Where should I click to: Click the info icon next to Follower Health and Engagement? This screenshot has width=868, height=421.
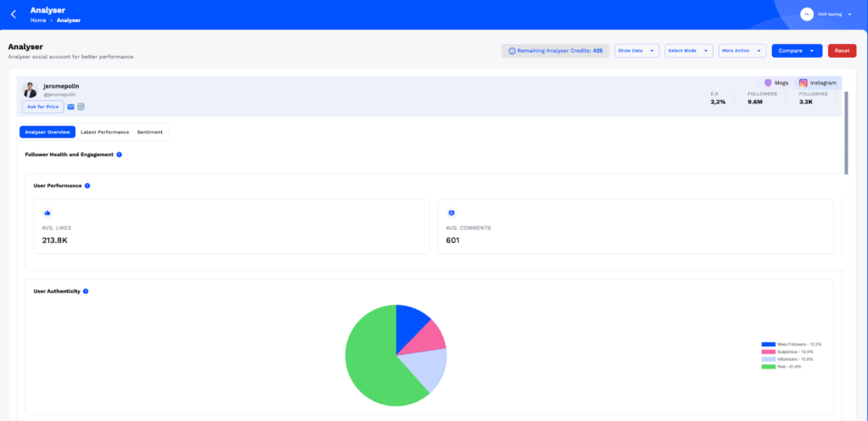pyautogui.click(x=120, y=155)
